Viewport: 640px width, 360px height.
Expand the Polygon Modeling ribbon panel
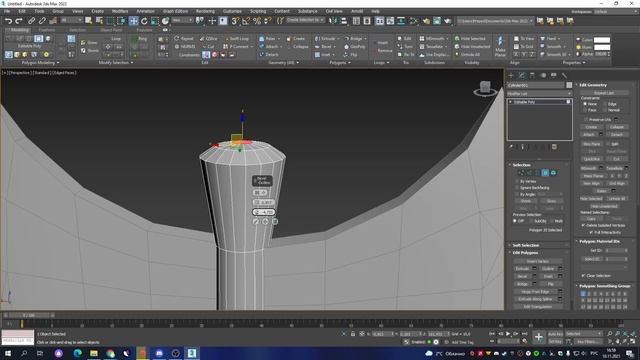point(40,63)
